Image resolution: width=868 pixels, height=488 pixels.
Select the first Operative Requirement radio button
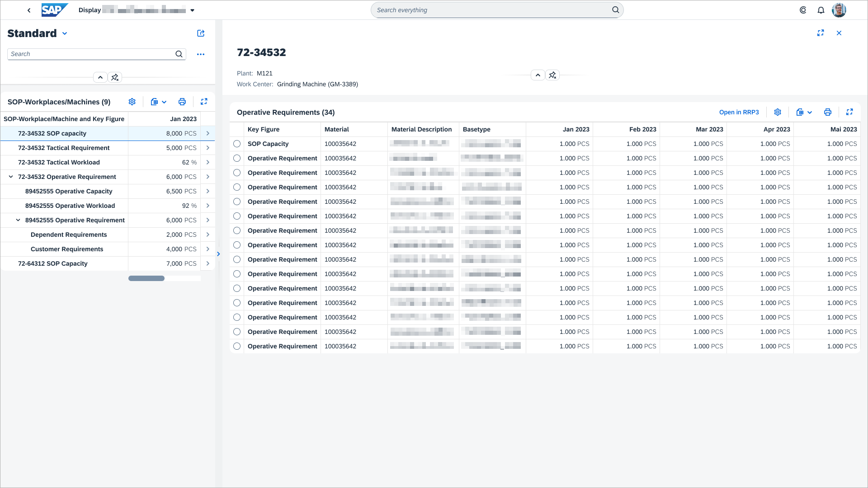click(237, 158)
